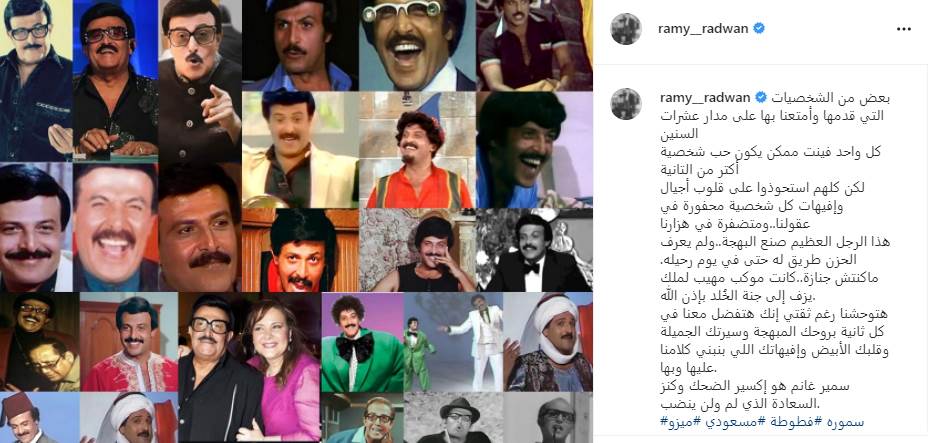Image resolution: width=928 pixels, height=443 pixels.
Task: Click the white turban costume photo
Action: pyautogui.click(x=548, y=342)
